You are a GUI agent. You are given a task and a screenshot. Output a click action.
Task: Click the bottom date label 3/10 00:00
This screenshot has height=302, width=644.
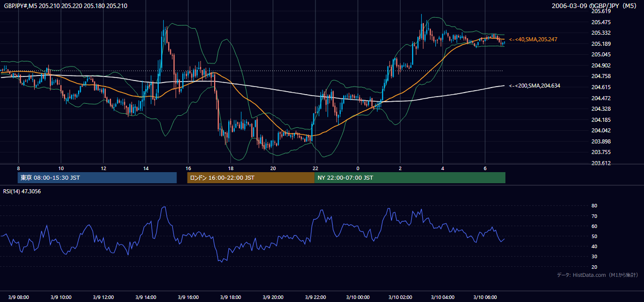pos(357,297)
